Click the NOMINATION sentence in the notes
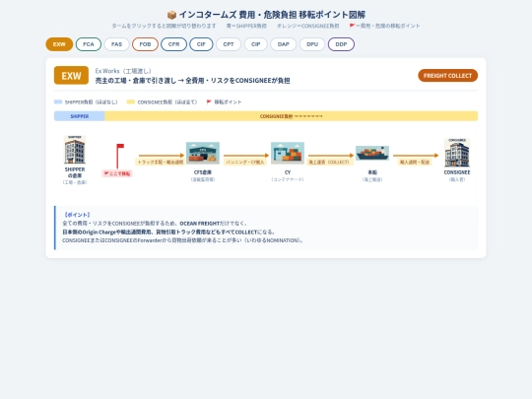 tap(182, 240)
